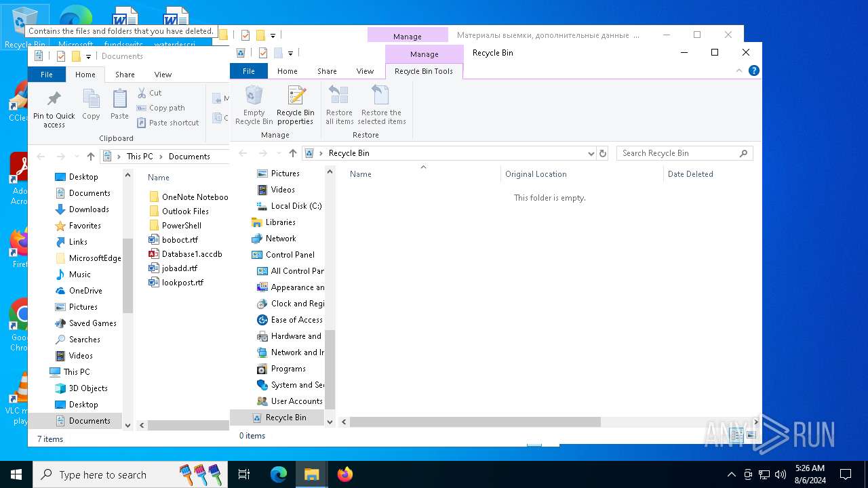Collapse the Recycle Bin ribbon

click(x=739, y=70)
